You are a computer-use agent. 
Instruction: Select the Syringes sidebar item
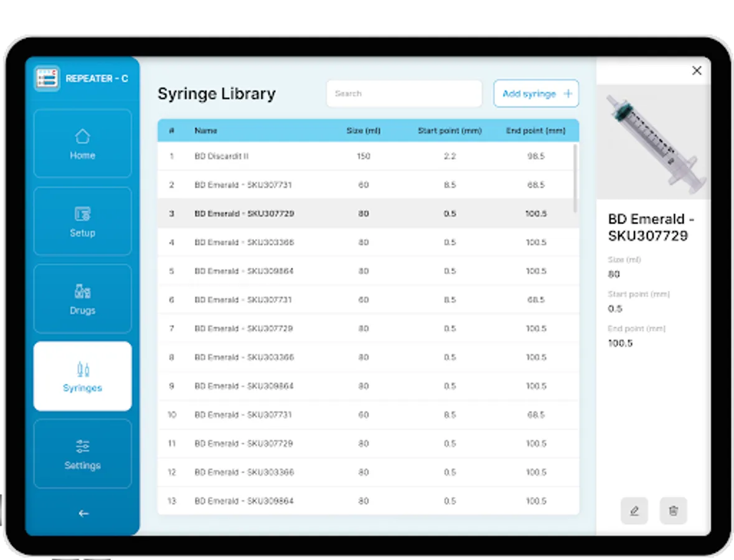(x=82, y=376)
